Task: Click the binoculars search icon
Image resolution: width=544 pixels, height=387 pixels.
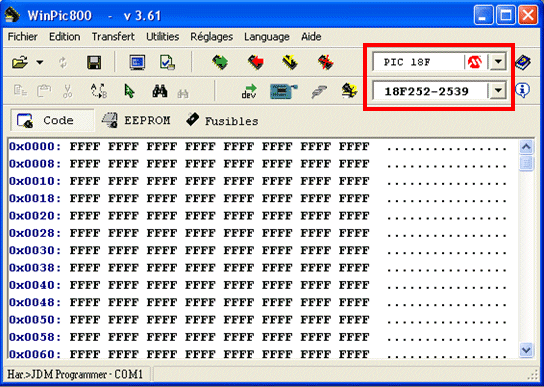Action: [x=160, y=91]
